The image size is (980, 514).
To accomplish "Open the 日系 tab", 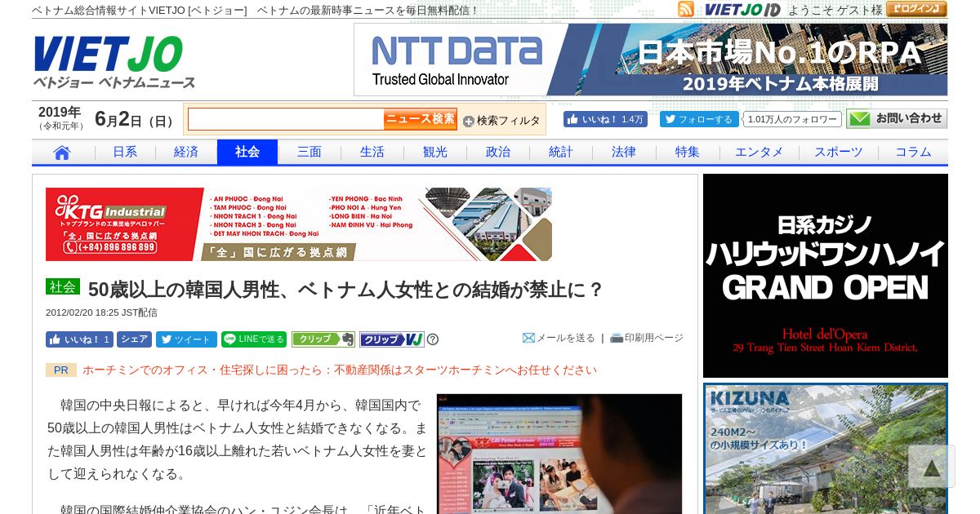I will (125, 153).
